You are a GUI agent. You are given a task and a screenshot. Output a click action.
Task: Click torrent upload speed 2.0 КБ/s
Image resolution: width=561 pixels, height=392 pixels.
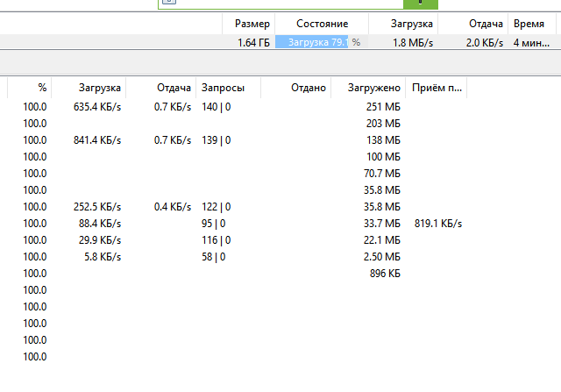(485, 43)
